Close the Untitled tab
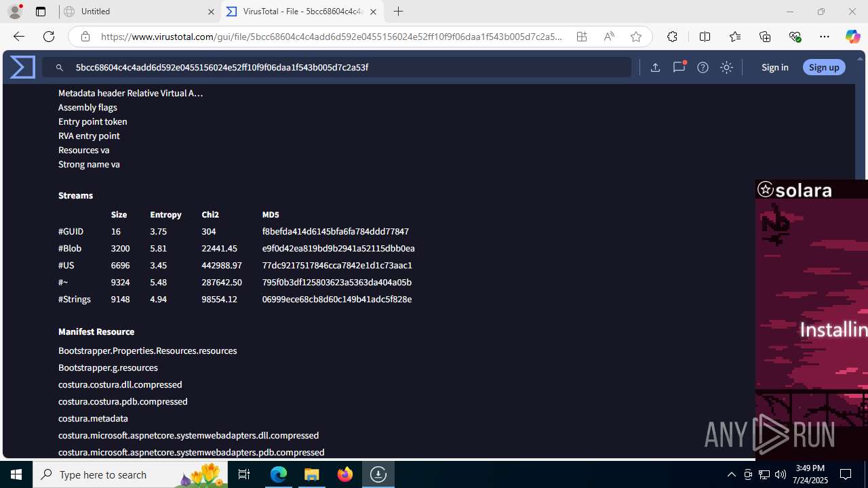The image size is (868, 488). coord(211,12)
